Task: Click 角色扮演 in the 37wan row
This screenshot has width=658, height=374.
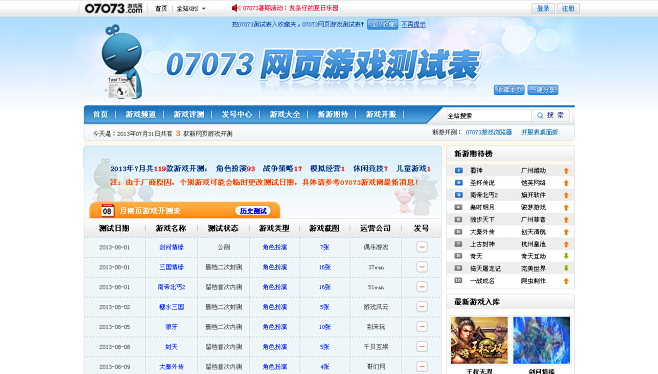Action: click(x=275, y=267)
